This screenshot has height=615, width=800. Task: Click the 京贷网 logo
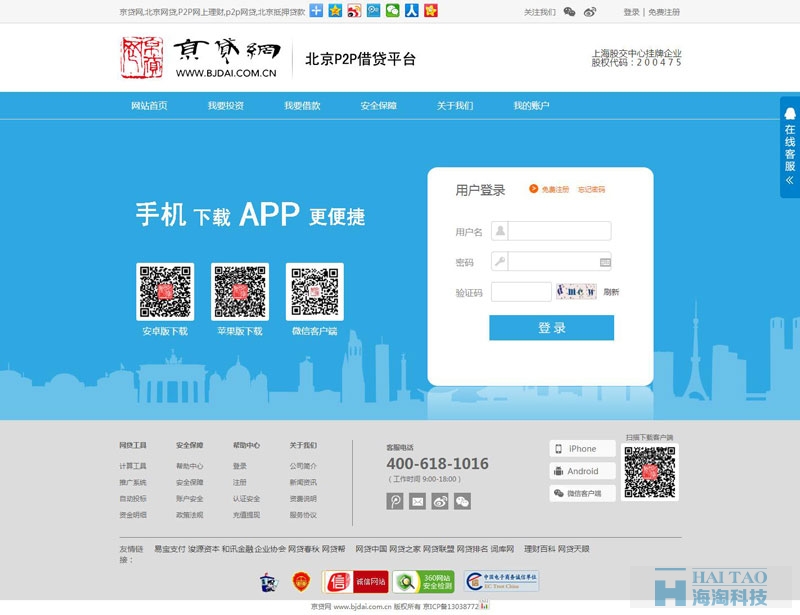click(x=201, y=58)
